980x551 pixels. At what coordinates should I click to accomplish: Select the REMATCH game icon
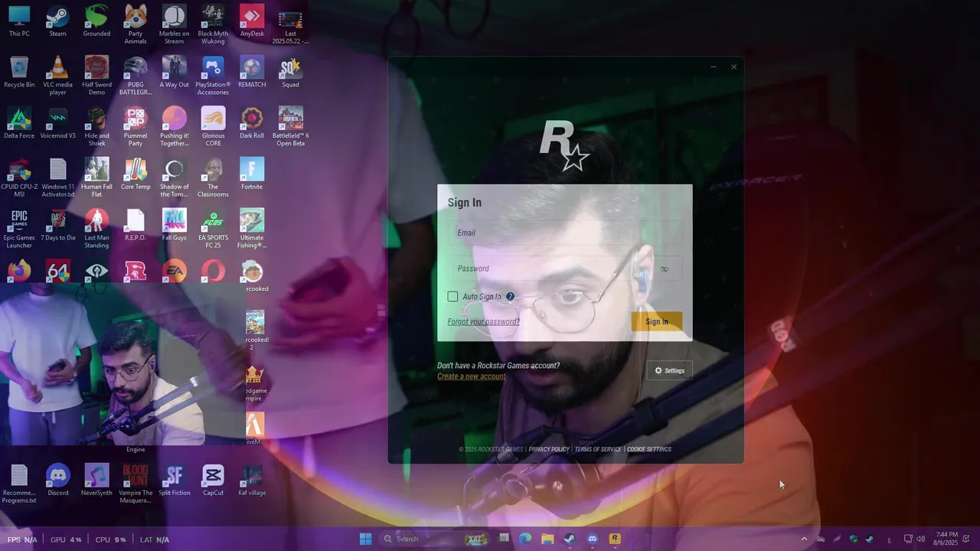tap(252, 72)
